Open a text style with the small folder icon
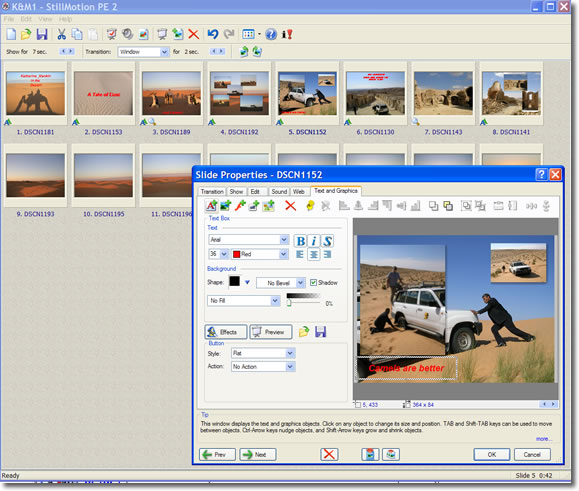Image resolution: width=579 pixels, height=491 pixels. pyautogui.click(x=304, y=332)
